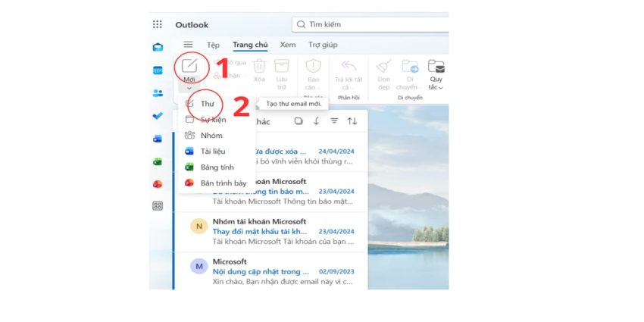The image size is (644, 322).
Task: Open the filter icon in list header
Action: pos(334,121)
